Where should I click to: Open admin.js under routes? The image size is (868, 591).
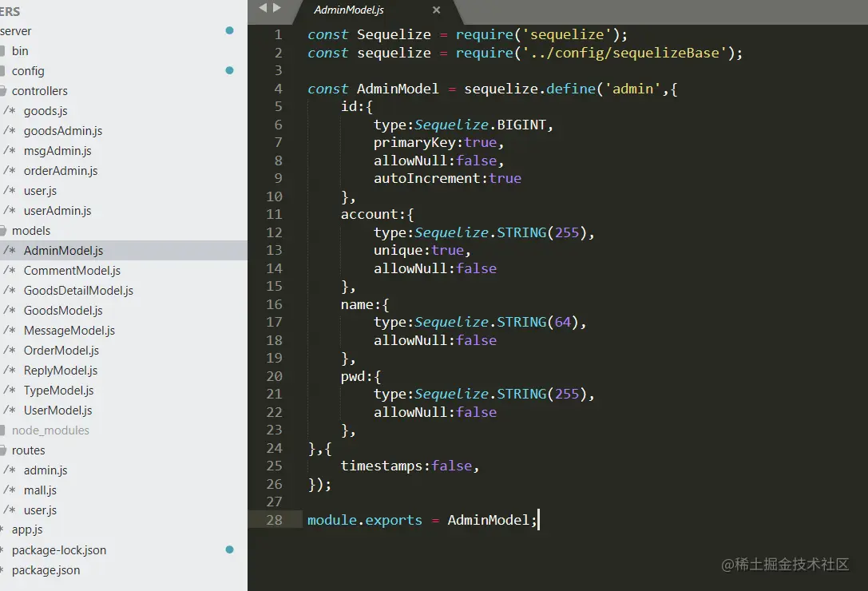tap(46, 470)
